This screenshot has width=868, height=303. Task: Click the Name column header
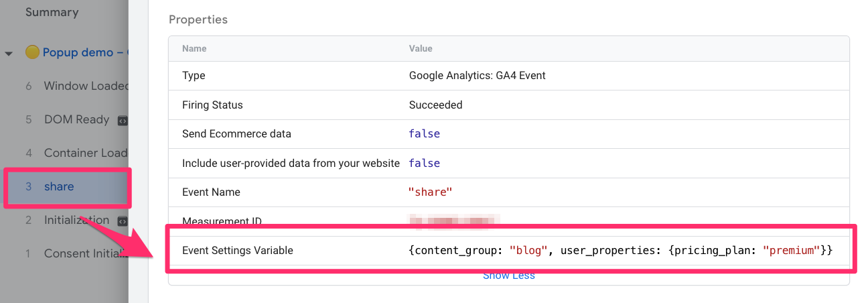(194, 49)
